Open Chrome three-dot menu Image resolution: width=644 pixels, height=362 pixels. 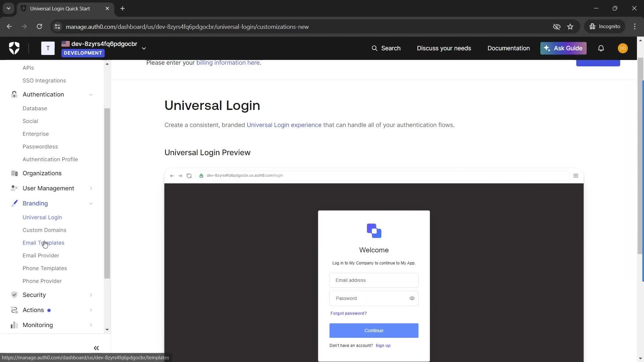(x=635, y=26)
